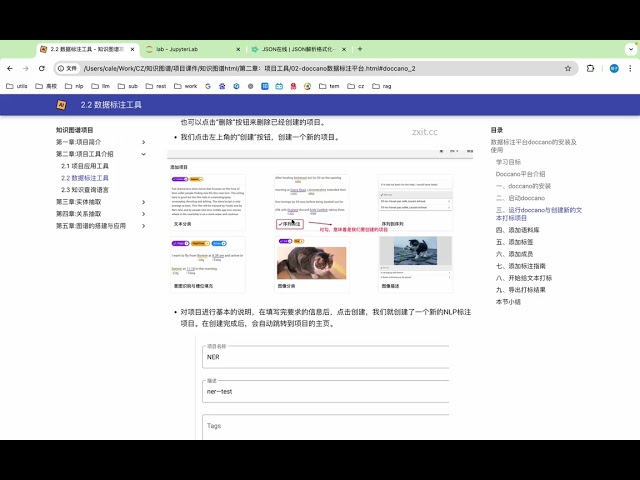Close the JSON在线 tab
Image resolution: width=640 pixels, height=480 pixels.
point(344,49)
